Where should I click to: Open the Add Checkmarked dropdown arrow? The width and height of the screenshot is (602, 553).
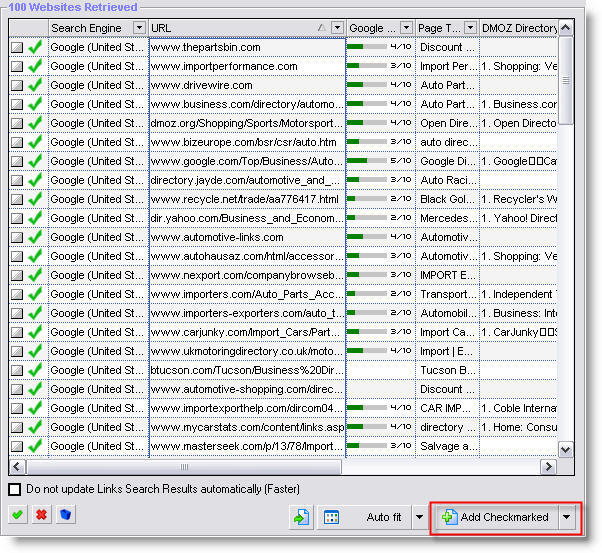point(567,517)
